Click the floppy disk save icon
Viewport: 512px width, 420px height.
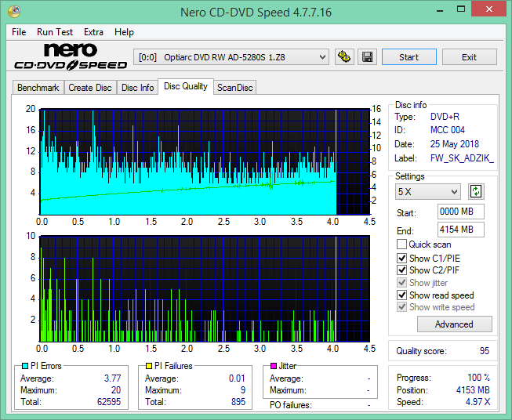point(368,57)
